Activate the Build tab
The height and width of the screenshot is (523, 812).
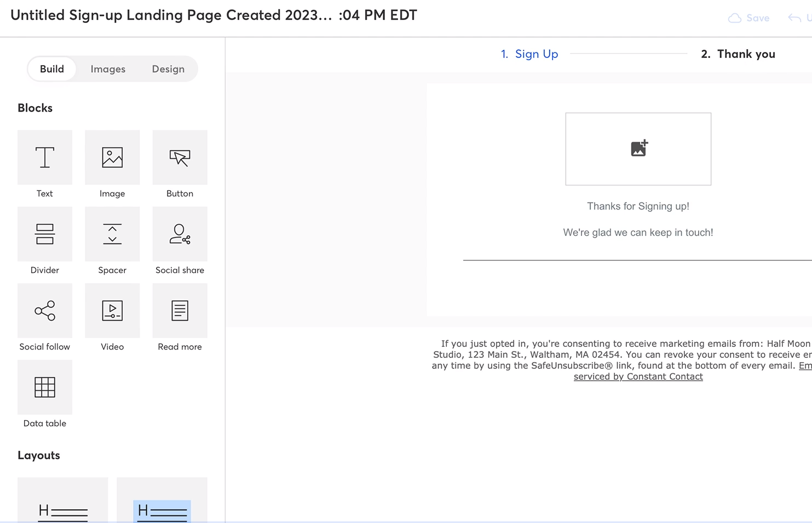[52, 69]
